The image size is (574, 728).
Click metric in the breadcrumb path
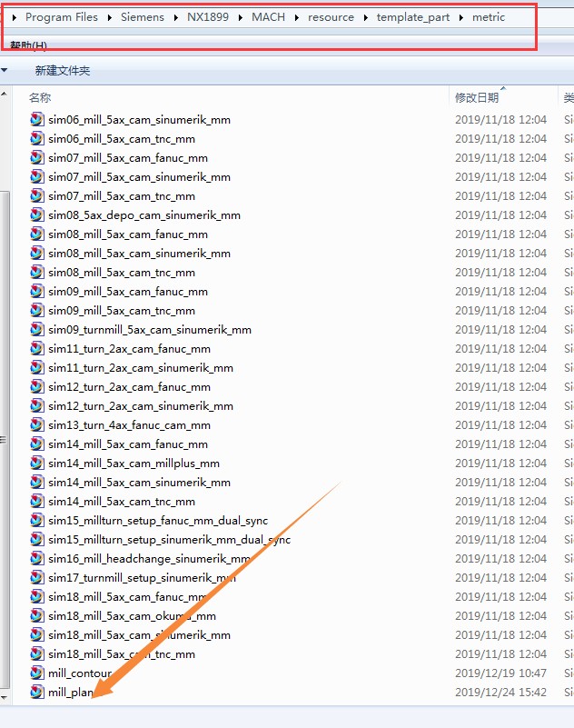(489, 17)
